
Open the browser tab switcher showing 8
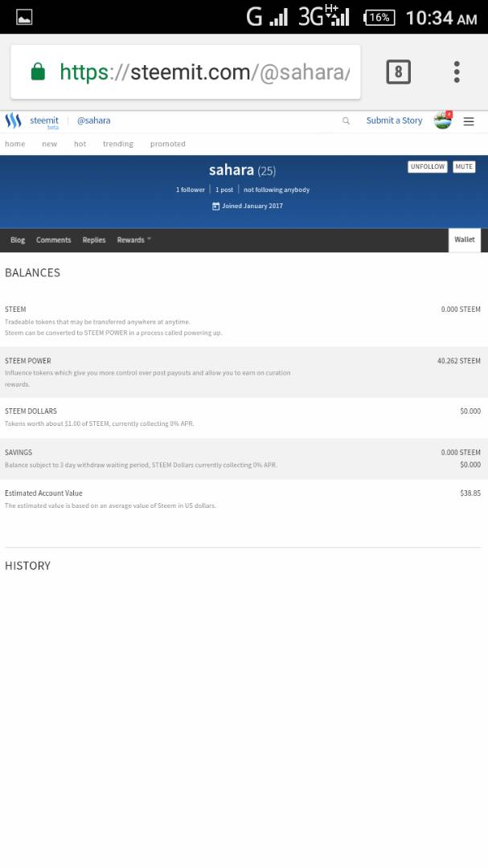pos(398,72)
